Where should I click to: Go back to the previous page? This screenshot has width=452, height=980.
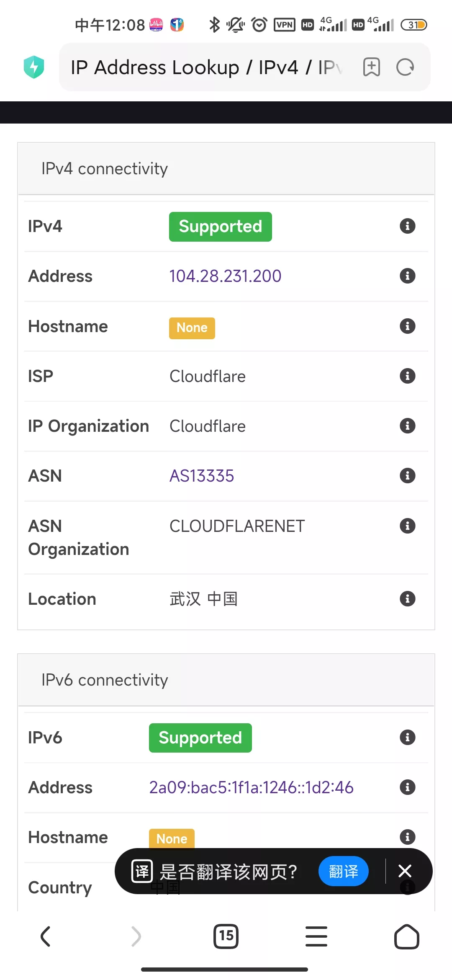46,936
